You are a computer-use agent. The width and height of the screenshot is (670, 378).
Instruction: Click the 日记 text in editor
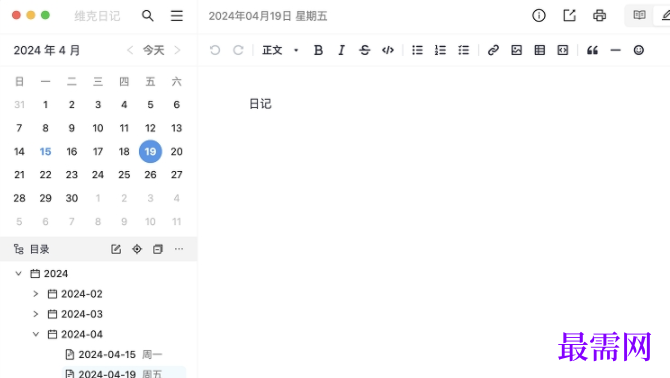(260, 104)
